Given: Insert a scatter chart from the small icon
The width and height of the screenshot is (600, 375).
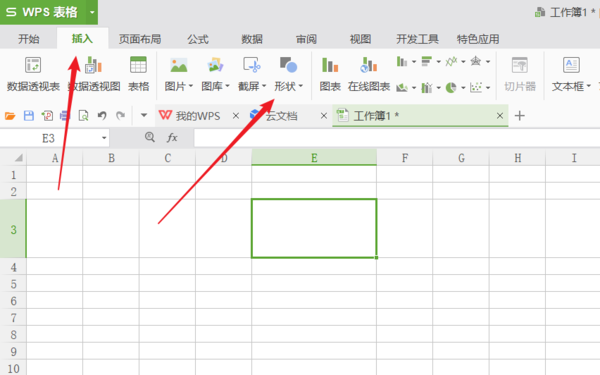Looking at the screenshot, I should coord(476,88).
